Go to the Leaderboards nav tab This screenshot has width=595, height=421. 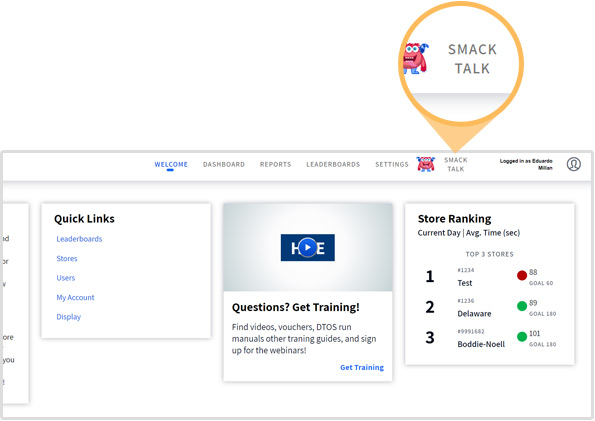[x=333, y=164]
